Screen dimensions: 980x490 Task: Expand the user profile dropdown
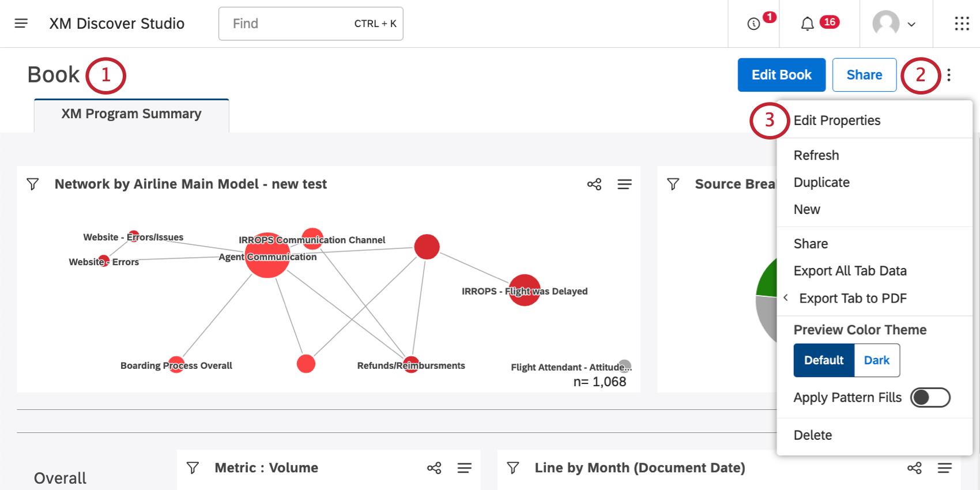coord(895,24)
